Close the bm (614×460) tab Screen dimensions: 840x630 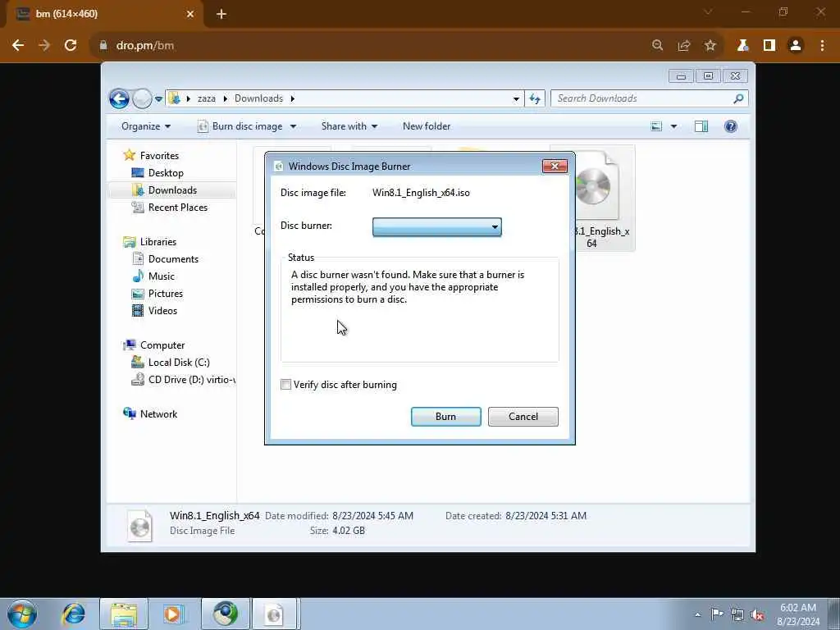click(x=190, y=14)
